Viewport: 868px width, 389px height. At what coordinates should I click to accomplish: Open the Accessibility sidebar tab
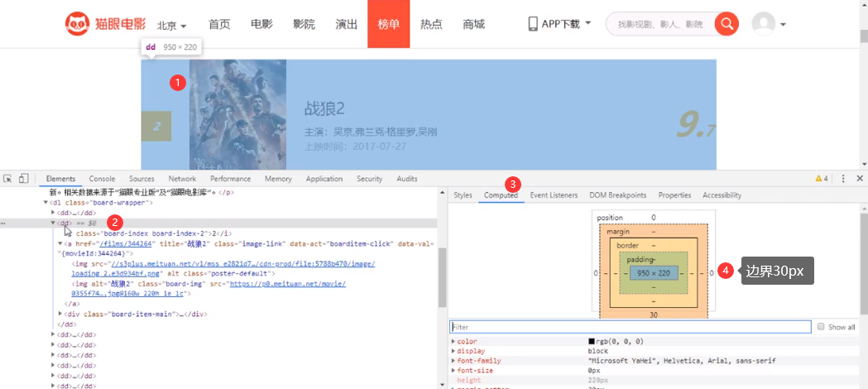[722, 195]
